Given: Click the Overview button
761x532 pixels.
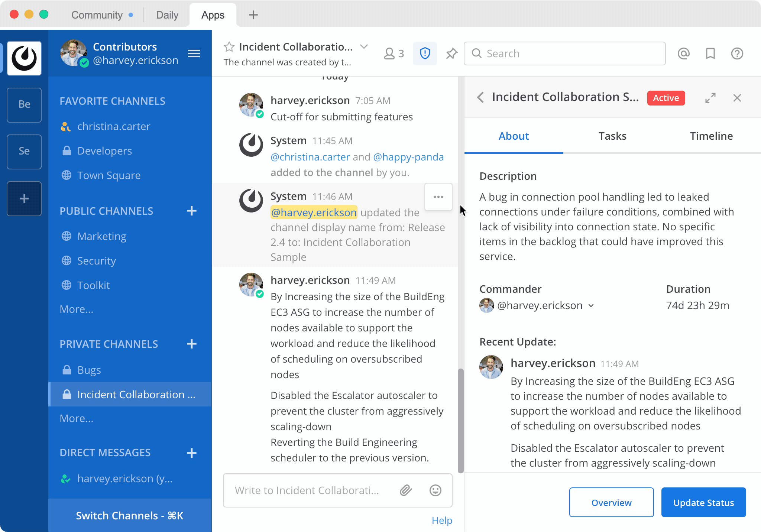Looking at the screenshot, I should [611, 503].
